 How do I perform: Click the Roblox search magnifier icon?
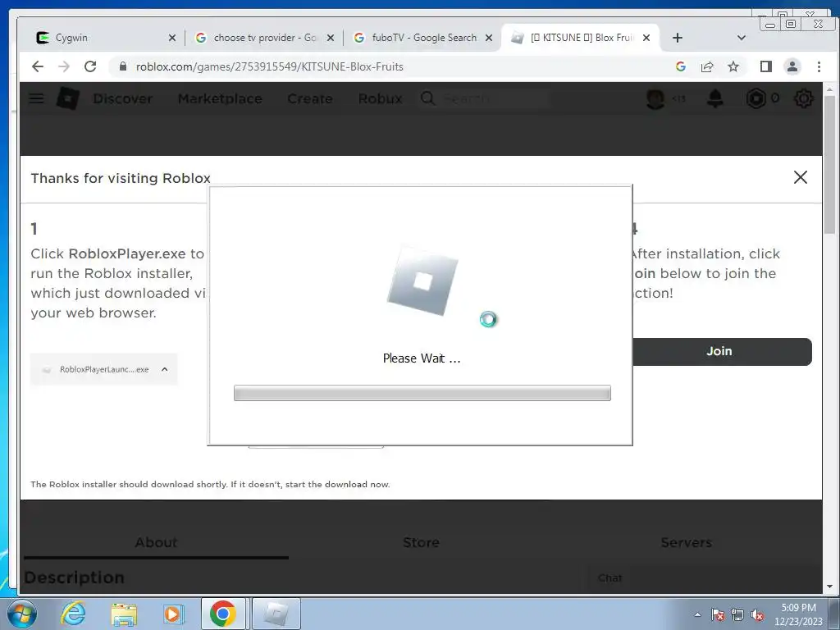click(x=428, y=98)
